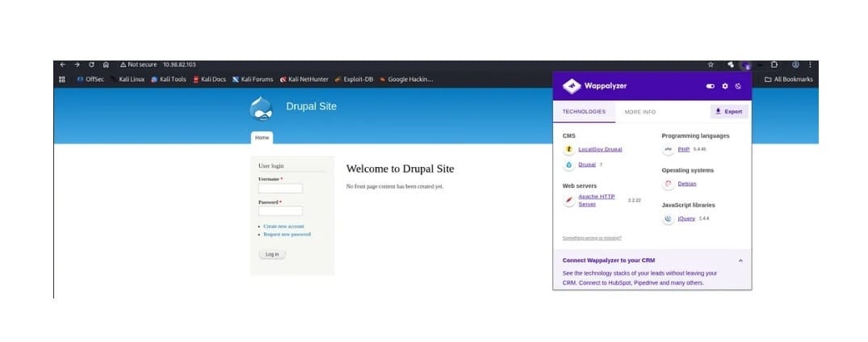Open the LocalGov Drupal technology link
Viewport: 868px width, 342px height.
pyautogui.click(x=600, y=149)
